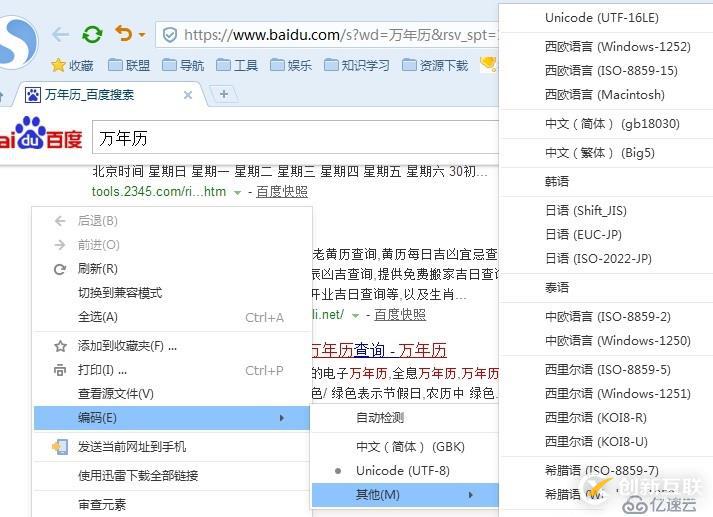Choose 西里尔语 (ISO-8859-5) encoding
713x517 pixels.
pos(607,370)
